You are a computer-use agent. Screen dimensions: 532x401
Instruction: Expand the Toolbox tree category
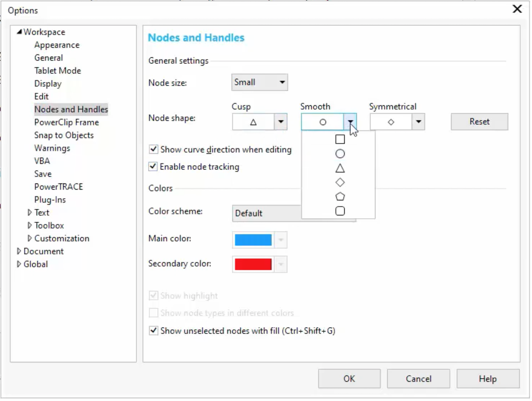click(30, 225)
